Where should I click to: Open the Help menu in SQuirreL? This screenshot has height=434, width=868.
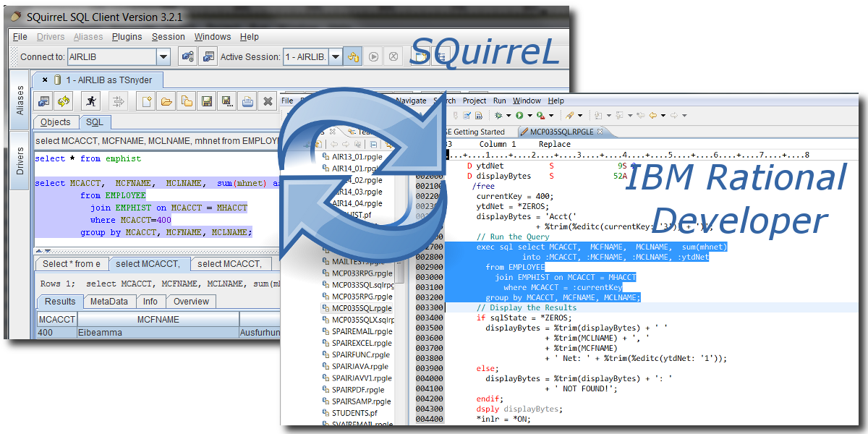[250, 37]
